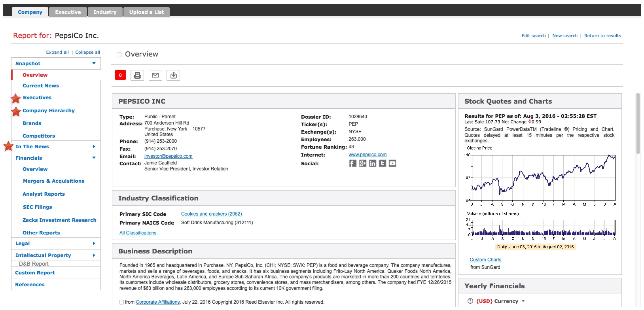
Task: Open Competitors in sidebar
Action: tap(39, 136)
